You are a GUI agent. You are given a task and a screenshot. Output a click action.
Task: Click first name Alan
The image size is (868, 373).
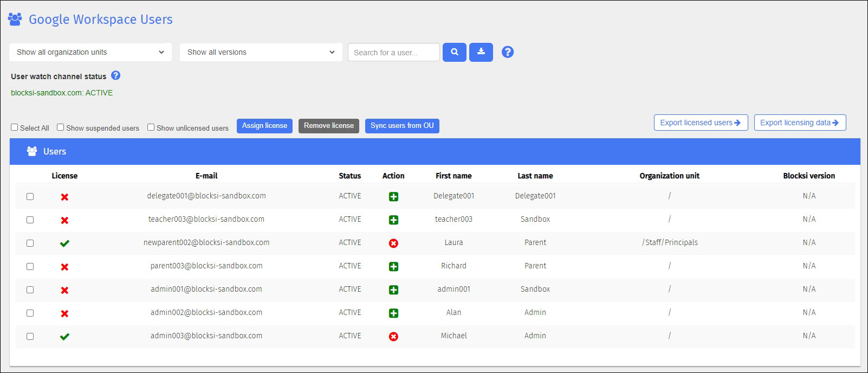click(x=454, y=312)
